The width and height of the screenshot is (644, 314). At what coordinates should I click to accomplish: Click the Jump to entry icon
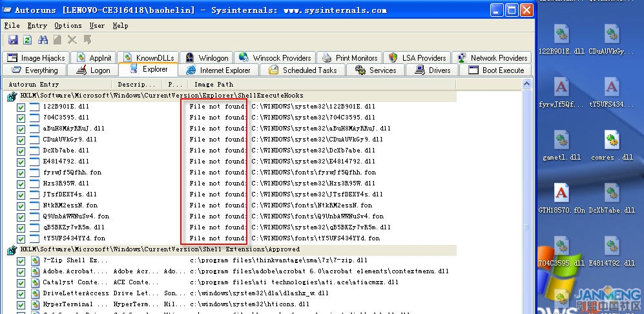[87, 40]
